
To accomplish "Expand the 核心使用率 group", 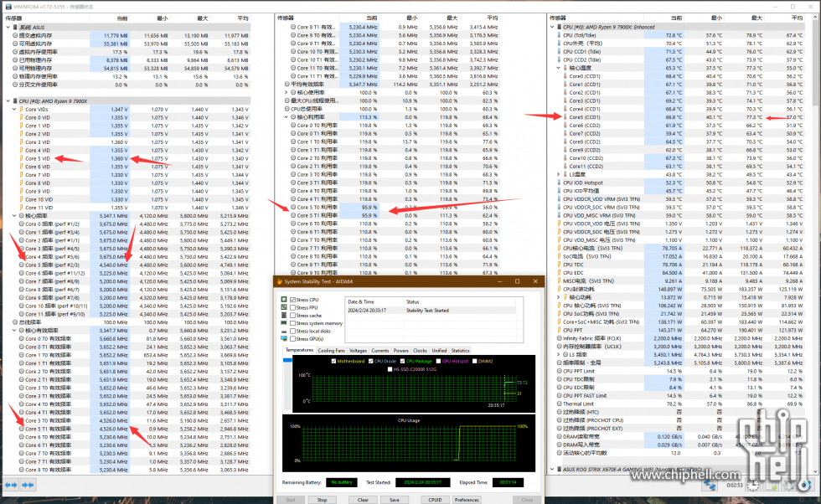I will click(x=287, y=93).
